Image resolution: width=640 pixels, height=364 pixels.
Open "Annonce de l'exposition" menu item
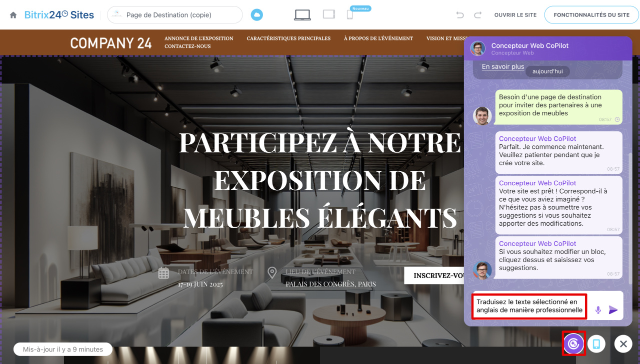coord(199,38)
